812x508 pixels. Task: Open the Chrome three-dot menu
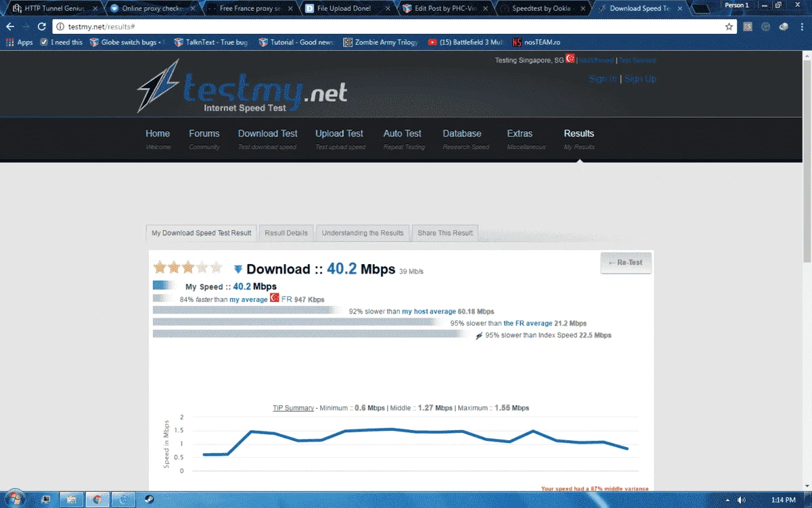[x=803, y=26]
